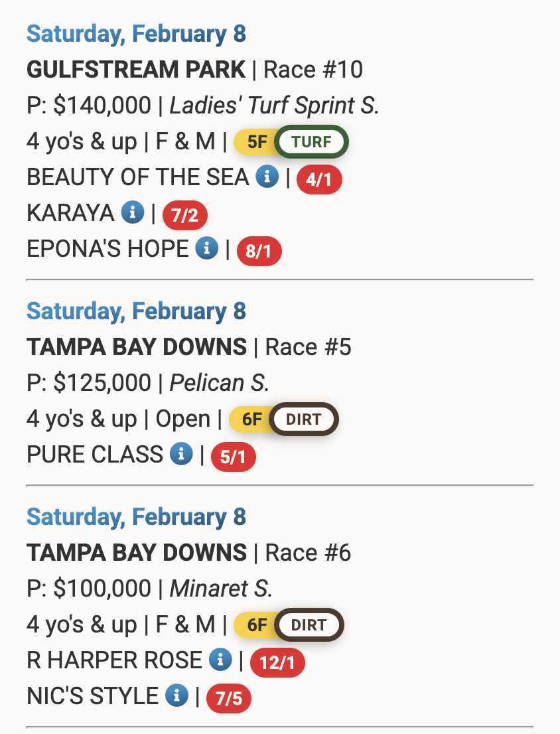This screenshot has height=734, width=560.
Task: Click the Ladies' Turf Sprint S. race name
Action: (274, 105)
